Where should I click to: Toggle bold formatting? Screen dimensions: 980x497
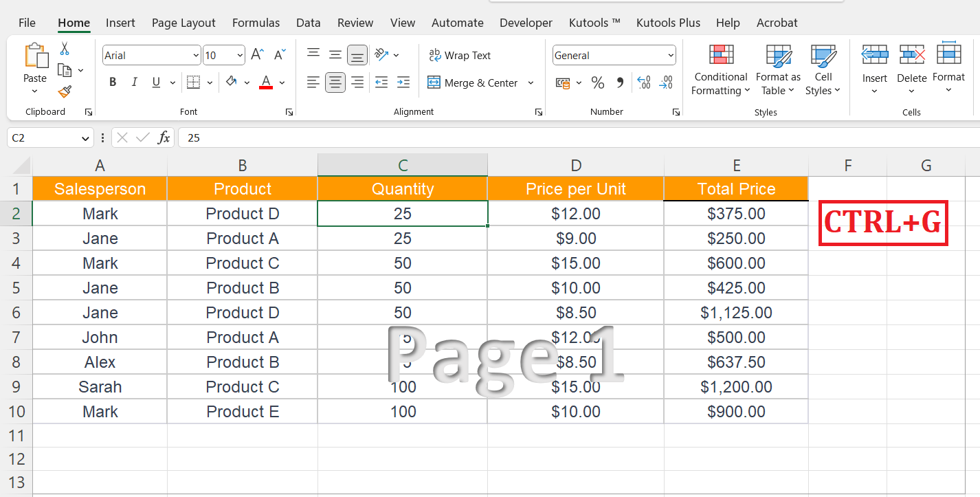tap(112, 82)
